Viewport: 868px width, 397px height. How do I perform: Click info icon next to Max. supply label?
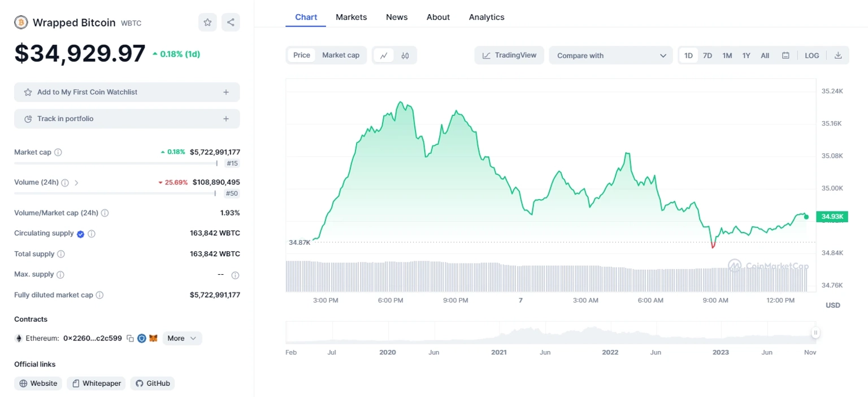(x=60, y=274)
